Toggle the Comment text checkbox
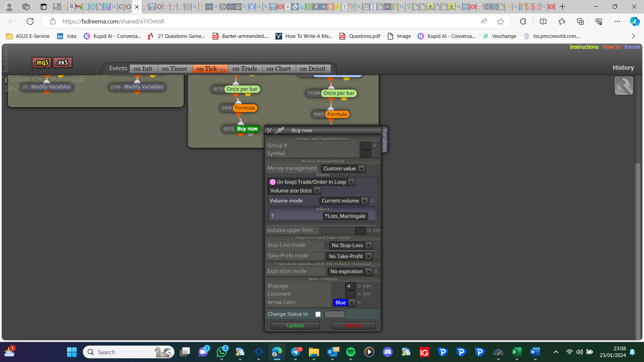Viewport: 644px width, 362px height. tap(359, 294)
